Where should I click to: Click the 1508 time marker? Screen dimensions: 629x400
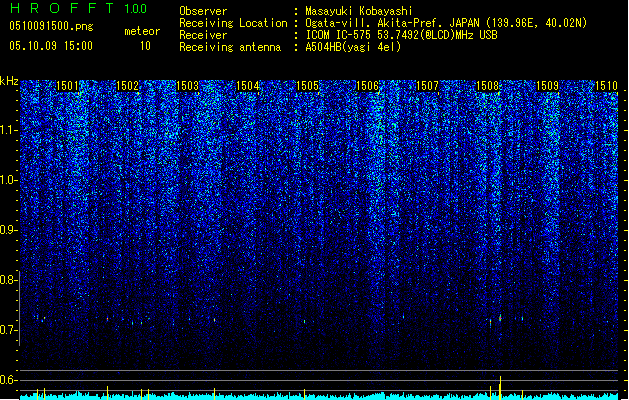[487, 85]
